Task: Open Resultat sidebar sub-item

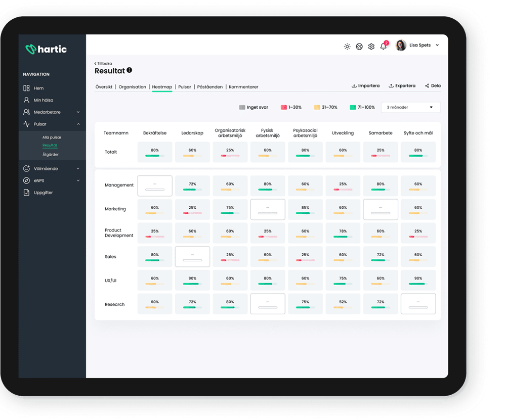Action: click(50, 146)
